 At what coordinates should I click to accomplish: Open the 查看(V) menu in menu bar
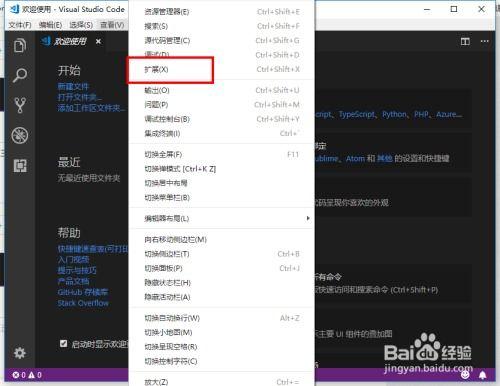click(x=112, y=25)
